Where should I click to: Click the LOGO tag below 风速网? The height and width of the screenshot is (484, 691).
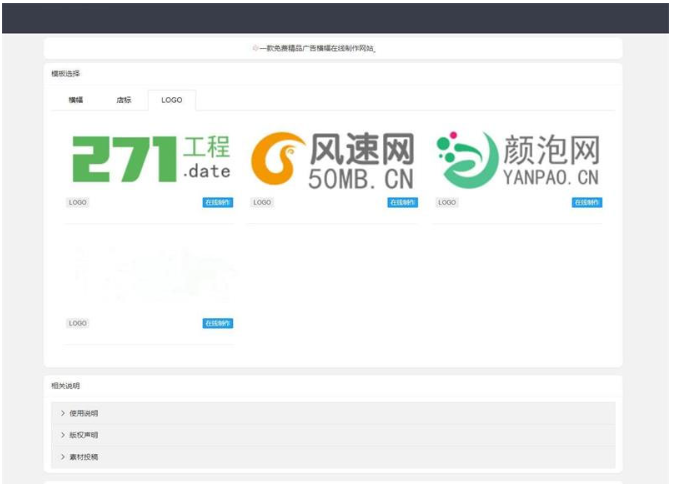[x=262, y=202]
